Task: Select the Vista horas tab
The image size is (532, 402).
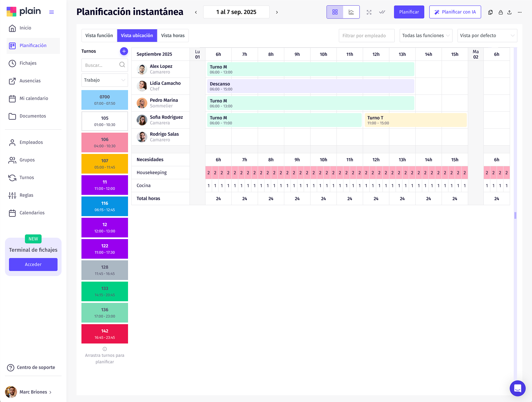Action: point(173,36)
